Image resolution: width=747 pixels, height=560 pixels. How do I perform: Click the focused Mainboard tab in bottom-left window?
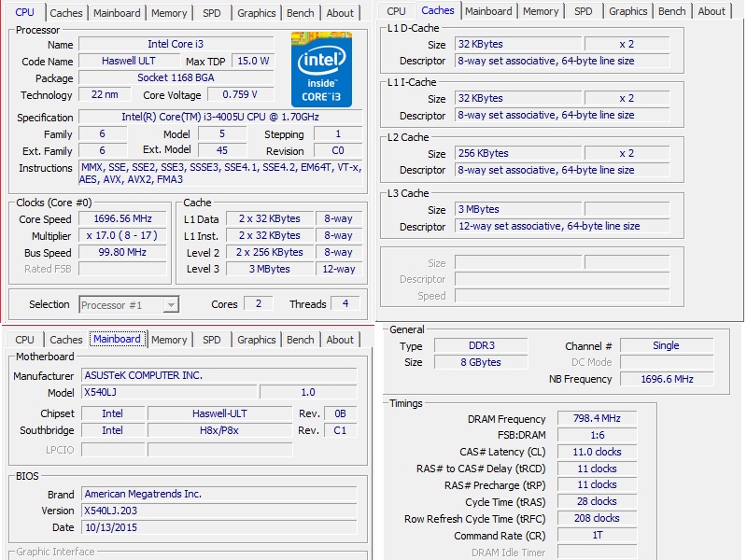[x=118, y=339]
